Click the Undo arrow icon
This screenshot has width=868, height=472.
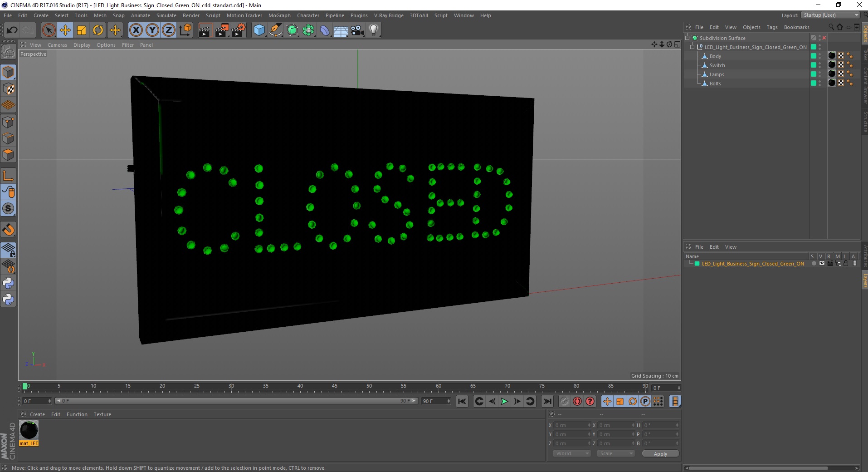(12, 30)
